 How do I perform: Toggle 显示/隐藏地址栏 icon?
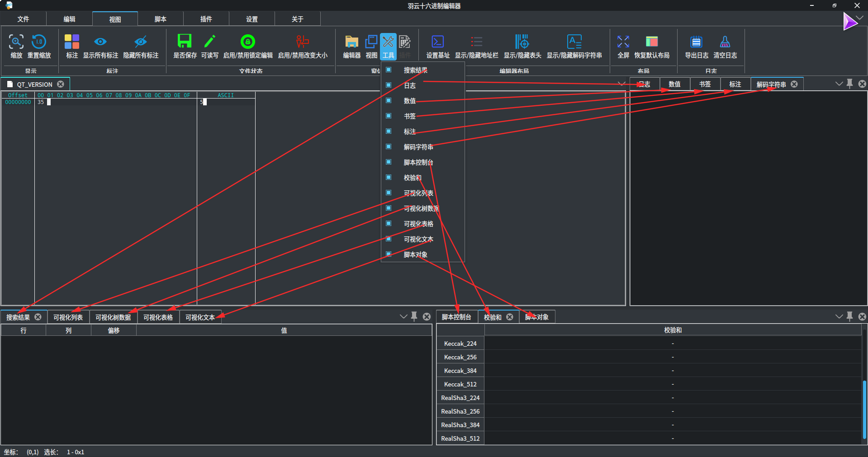point(476,42)
